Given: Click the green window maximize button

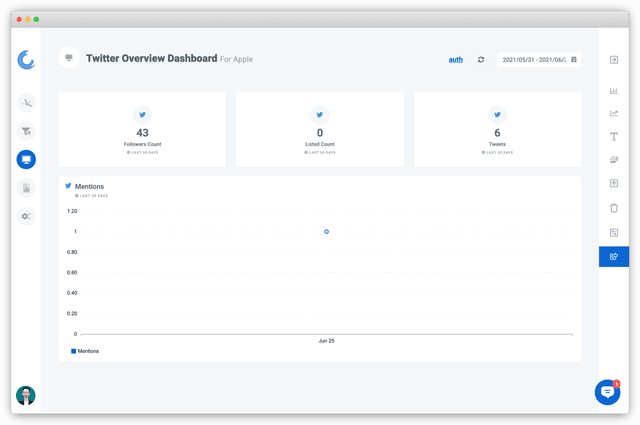Looking at the screenshot, I should [36, 19].
